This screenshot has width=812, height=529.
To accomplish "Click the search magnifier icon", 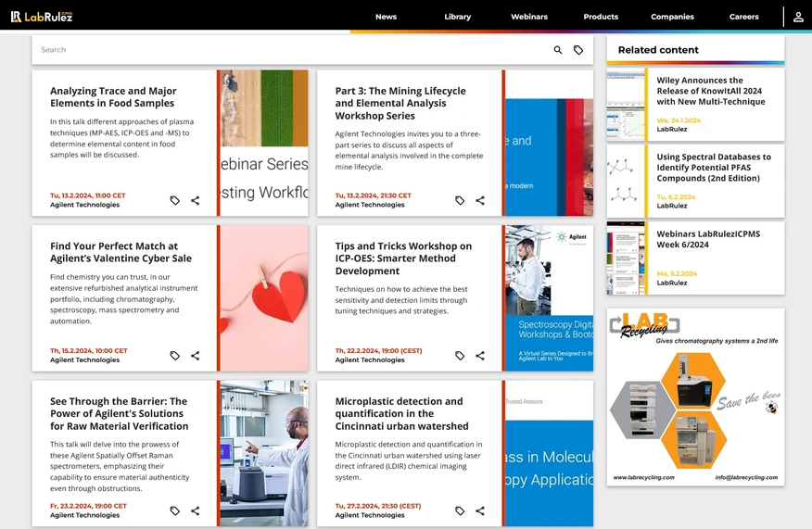I will tap(558, 50).
